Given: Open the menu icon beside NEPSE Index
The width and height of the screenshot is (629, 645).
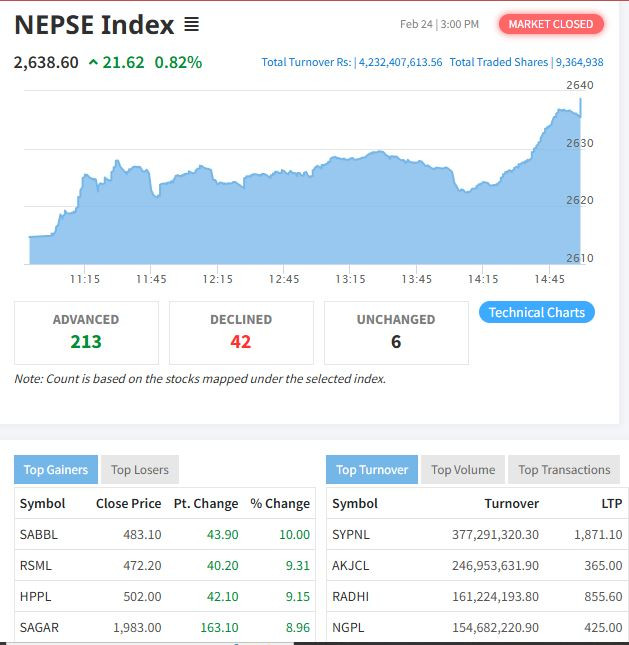Looking at the screenshot, I should click(x=192, y=24).
